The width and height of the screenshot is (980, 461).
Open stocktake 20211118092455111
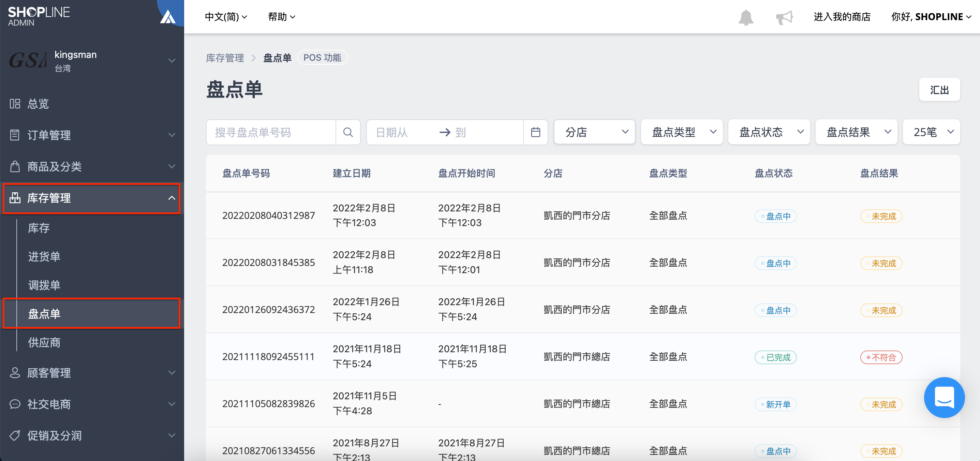point(268,356)
